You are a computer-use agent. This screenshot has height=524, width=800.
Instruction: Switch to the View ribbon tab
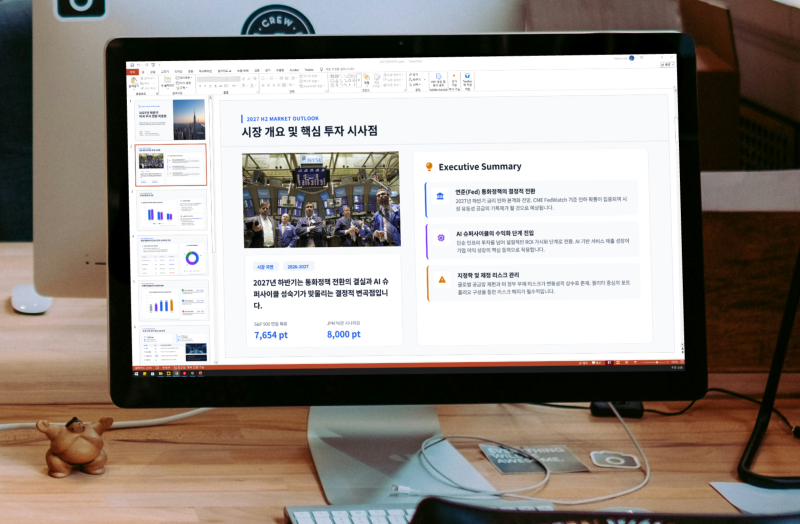click(269, 70)
